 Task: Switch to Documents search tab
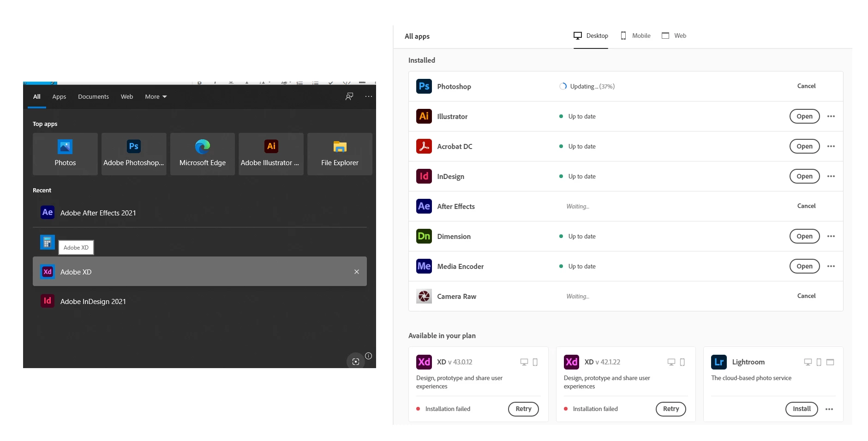click(x=93, y=96)
